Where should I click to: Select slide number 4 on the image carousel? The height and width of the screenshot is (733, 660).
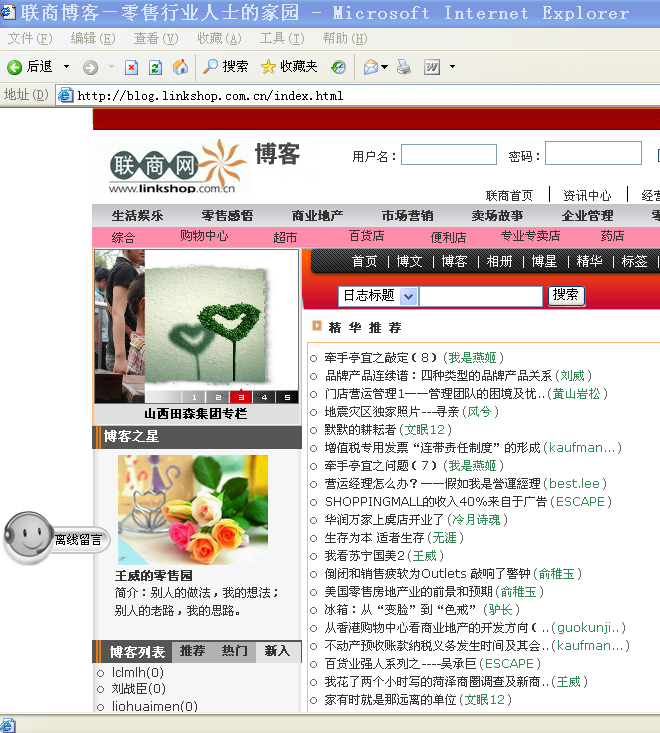click(263, 397)
